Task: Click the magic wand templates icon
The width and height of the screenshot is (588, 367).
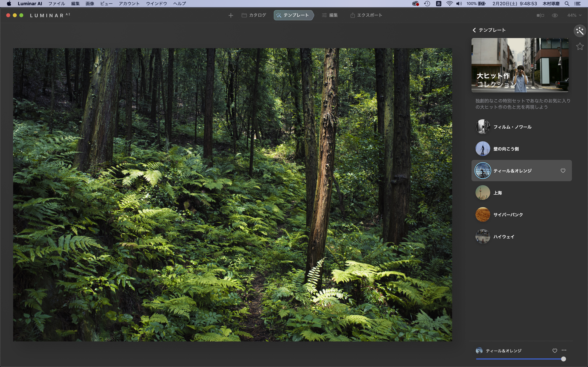Action: click(x=580, y=31)
